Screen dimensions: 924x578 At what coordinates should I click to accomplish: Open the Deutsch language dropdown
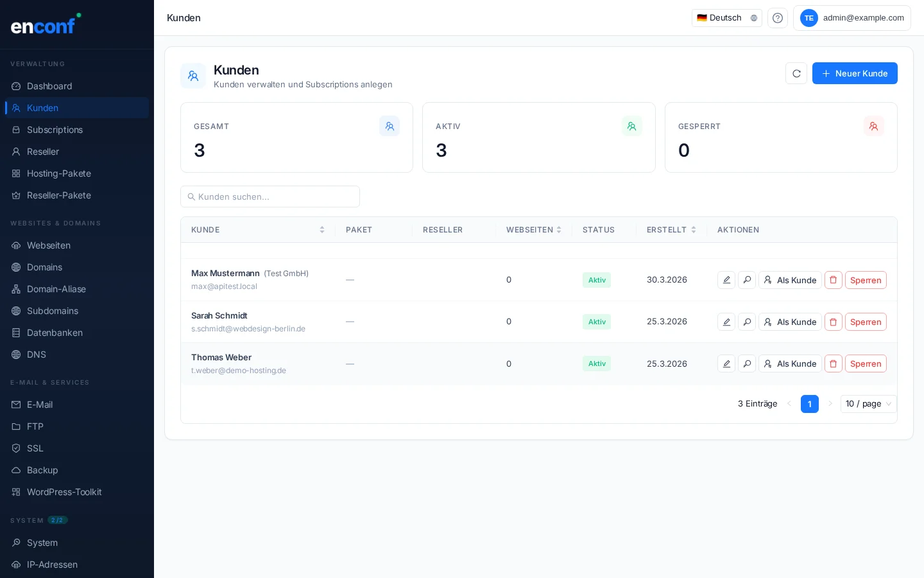pyautogui.click(x=726, y=18)
